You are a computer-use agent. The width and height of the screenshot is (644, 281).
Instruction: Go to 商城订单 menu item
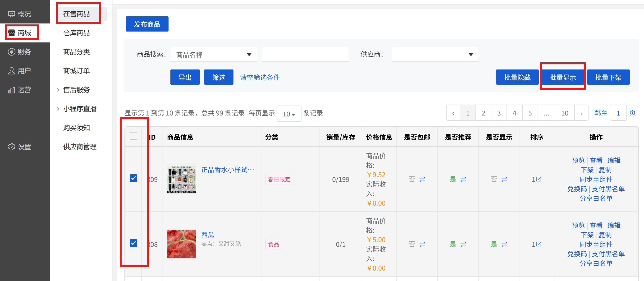point(76,71)
